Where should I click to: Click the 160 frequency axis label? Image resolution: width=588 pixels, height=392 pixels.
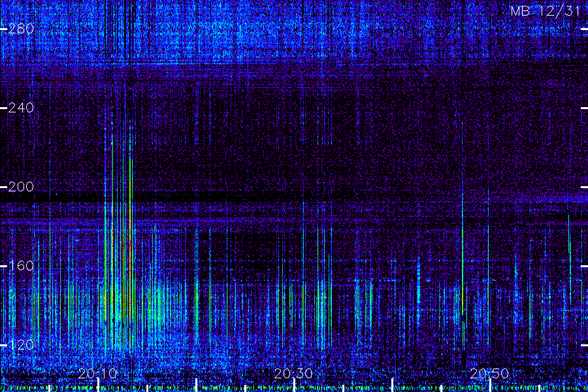(21, 266)
